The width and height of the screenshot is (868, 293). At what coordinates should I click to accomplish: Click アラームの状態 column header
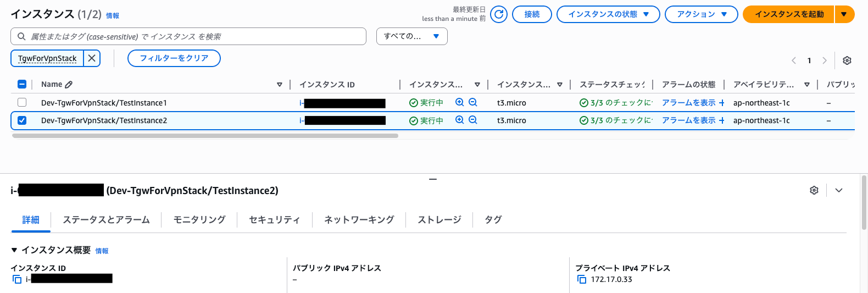[x=688, y=85]
